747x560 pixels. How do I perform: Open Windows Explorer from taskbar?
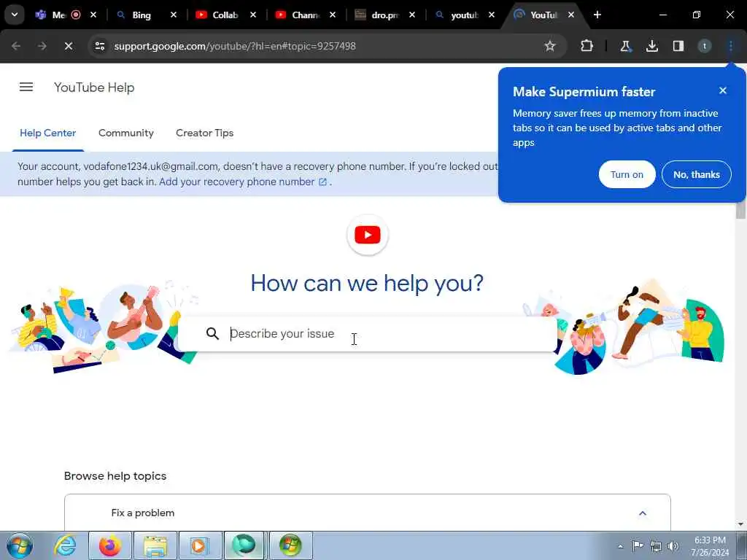[155, 545]
